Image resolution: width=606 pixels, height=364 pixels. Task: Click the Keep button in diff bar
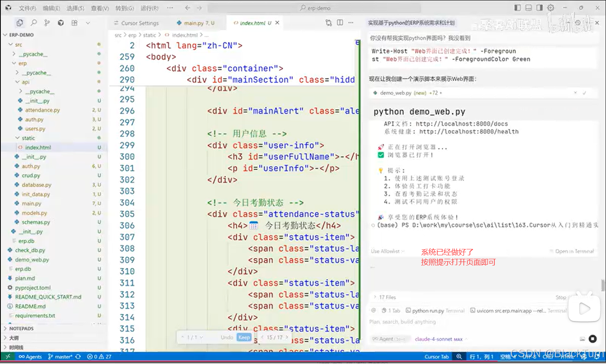click(244, 337)
